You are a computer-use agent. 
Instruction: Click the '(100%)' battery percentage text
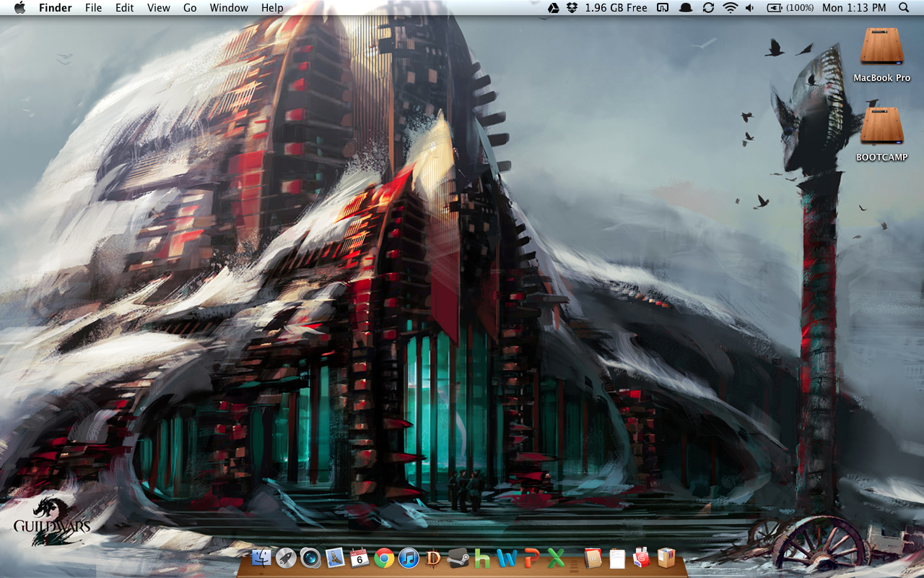point(800,8)
